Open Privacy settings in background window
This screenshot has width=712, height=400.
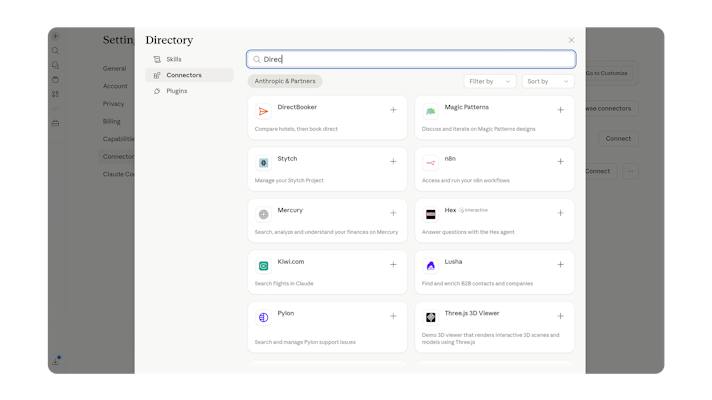coord(114,104)
